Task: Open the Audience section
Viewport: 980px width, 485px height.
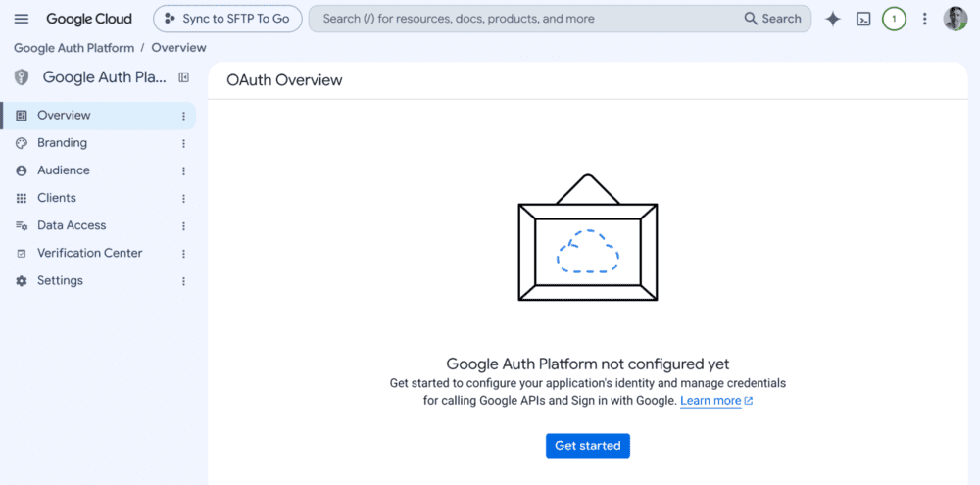Action: click(98, 170)
